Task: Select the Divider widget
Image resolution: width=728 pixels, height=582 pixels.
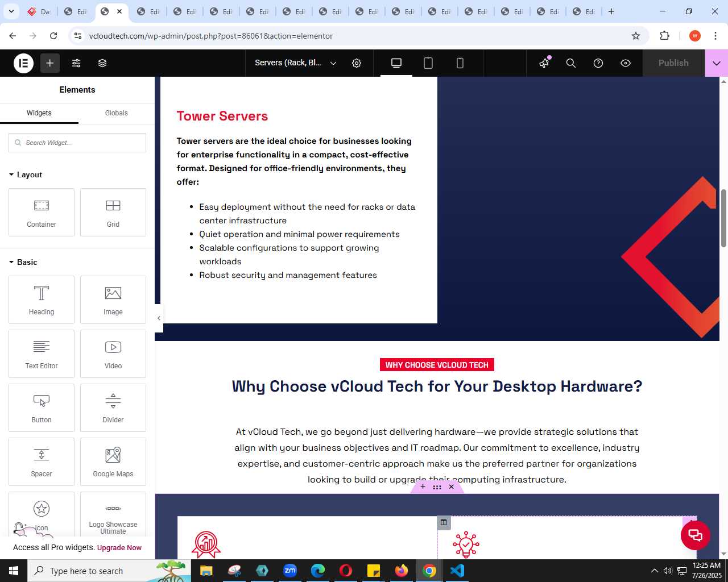Action: click(x=113, y=408)
